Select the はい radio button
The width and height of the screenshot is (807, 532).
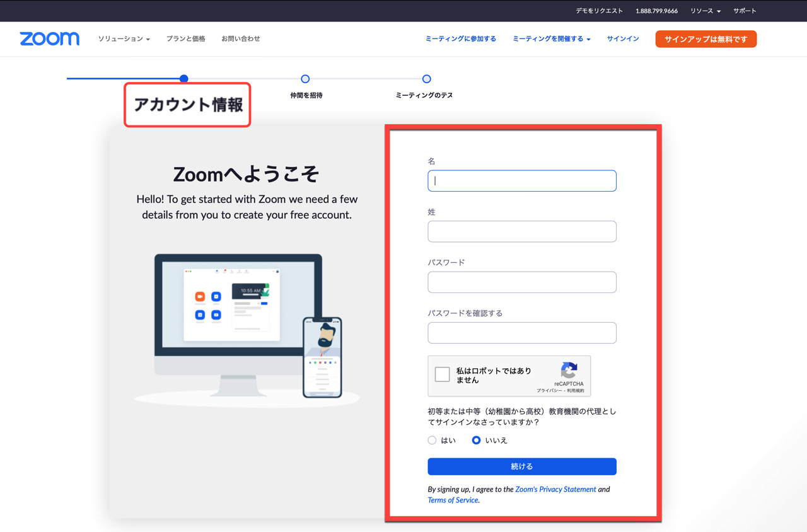pos(432,440)
